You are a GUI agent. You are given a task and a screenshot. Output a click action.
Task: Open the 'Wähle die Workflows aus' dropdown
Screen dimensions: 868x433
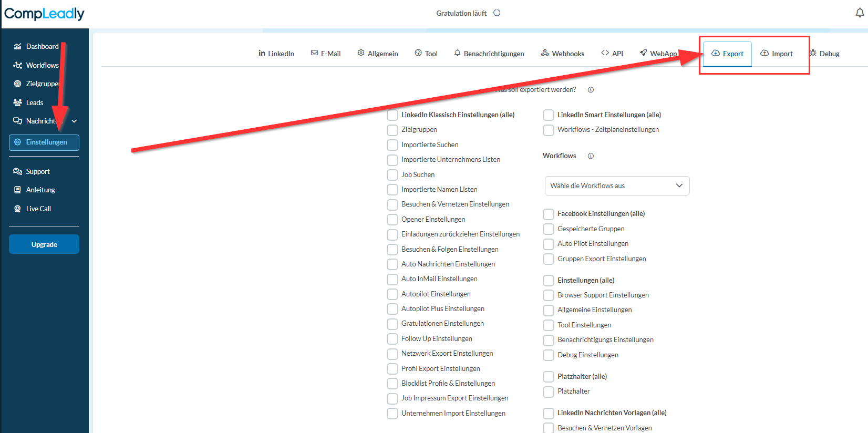(x=617, y=185)
